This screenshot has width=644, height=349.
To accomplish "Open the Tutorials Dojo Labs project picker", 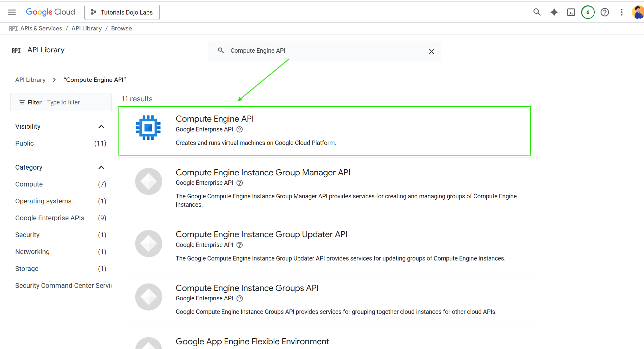I will 122,12.
